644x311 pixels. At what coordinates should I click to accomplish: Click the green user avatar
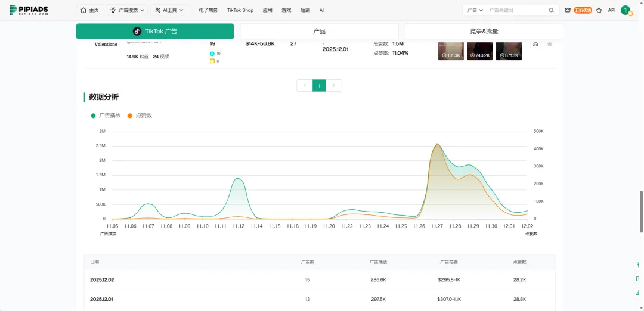coord(625,10)
